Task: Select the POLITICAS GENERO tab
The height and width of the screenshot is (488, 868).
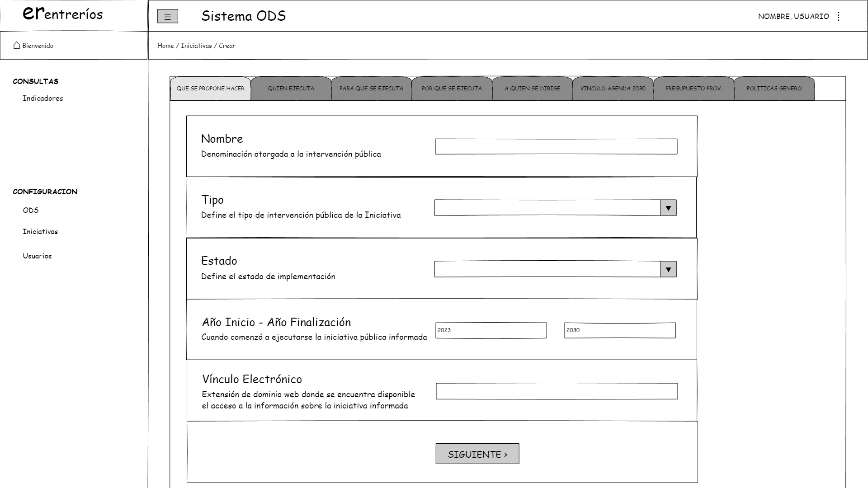Action: click(774, 89)
